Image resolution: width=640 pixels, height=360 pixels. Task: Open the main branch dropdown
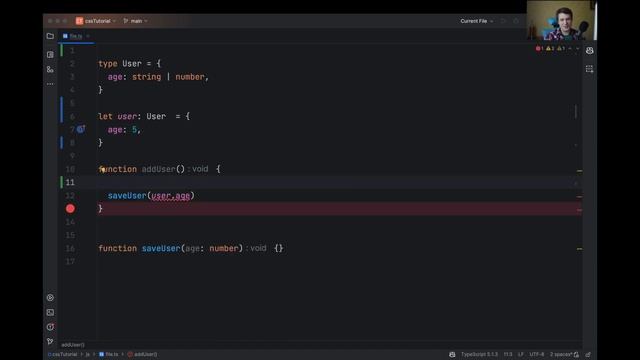tap(136, 21)
